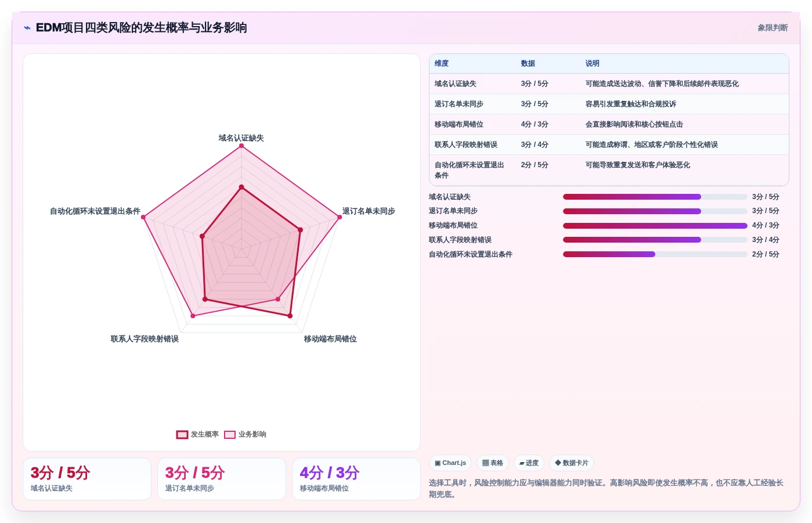
Task: Click radar axis label 联系人字段映射错误
Action: (145, 339)
